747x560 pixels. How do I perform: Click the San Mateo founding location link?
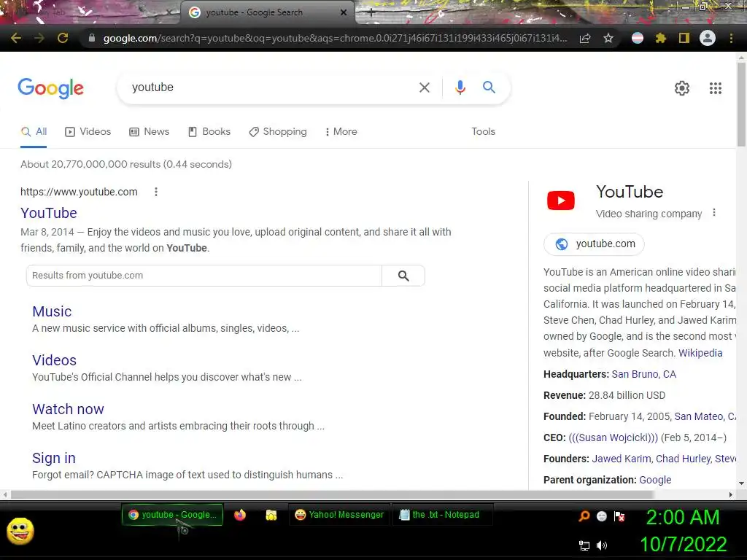tap(705, 416)
